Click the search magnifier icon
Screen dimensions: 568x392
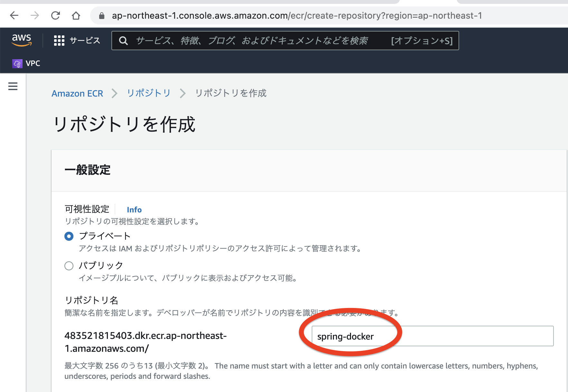point(124,41)
